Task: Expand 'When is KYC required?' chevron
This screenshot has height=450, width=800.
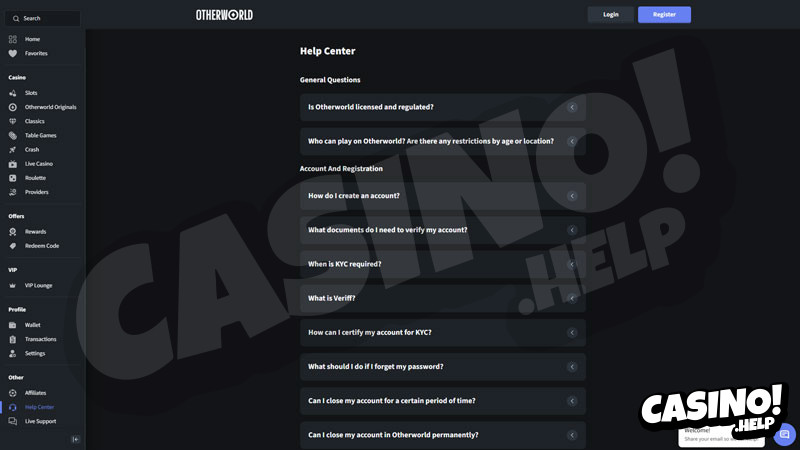Action: [572, 264]
